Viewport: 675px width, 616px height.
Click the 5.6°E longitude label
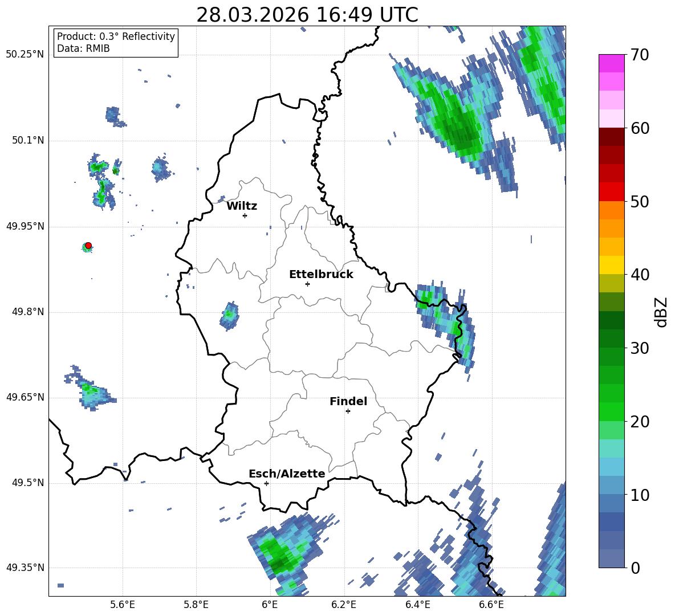tap(123, 605)
